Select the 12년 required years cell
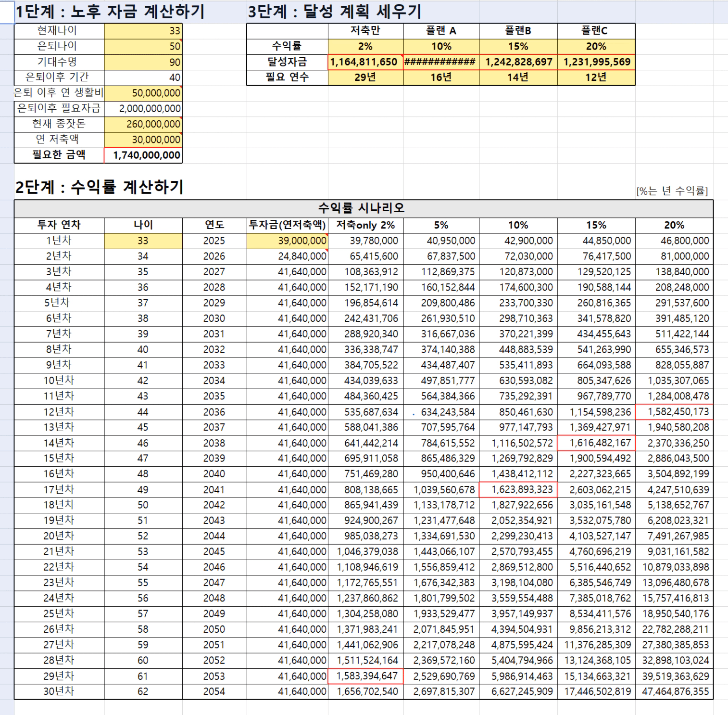 pyautogui.click(x=596, y=77)
